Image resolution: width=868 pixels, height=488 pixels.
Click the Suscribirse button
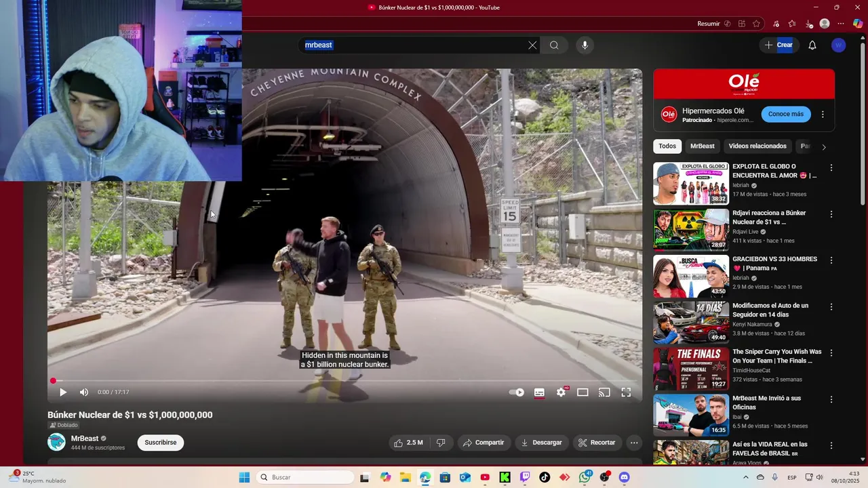point(161,443)
